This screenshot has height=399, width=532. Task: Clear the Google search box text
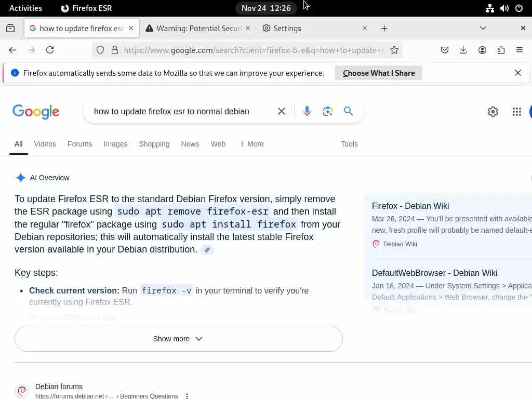coord(281,111)
